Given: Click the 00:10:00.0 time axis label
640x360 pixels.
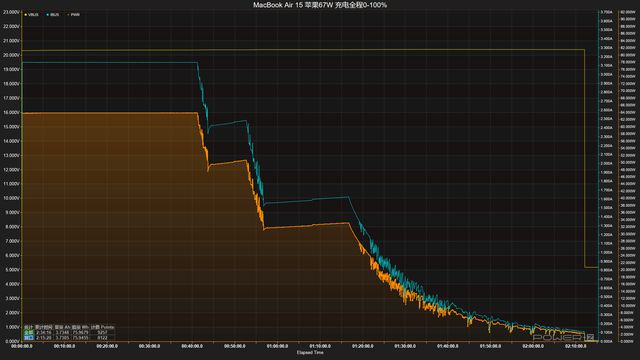Looking at the screenshot, I should click(64, 346).
